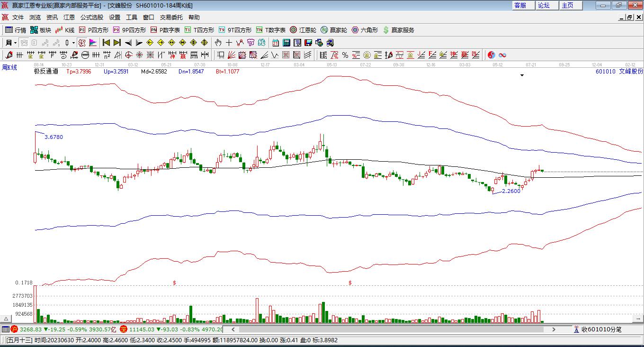Click the 论坛 forum button
The image size is (644, 347).
coord(544,5)
